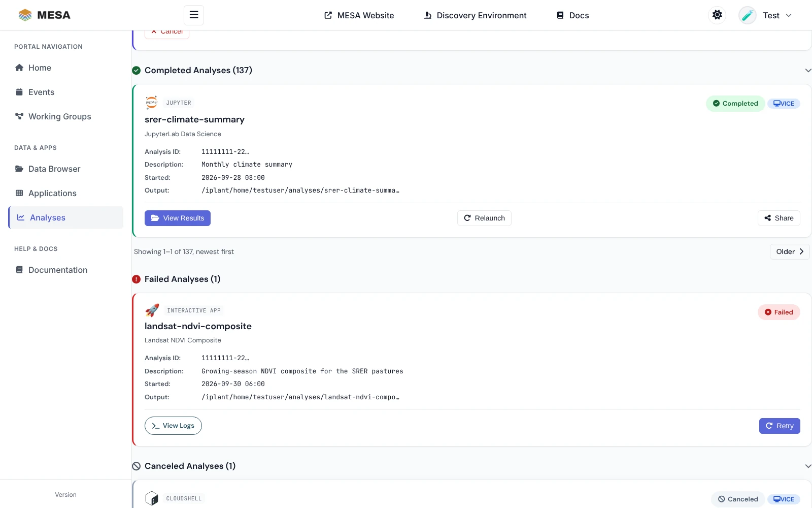The width and height of the screenshot is (812, 508).
Task: Click the MESA logo icon
Action: (25, 15)
